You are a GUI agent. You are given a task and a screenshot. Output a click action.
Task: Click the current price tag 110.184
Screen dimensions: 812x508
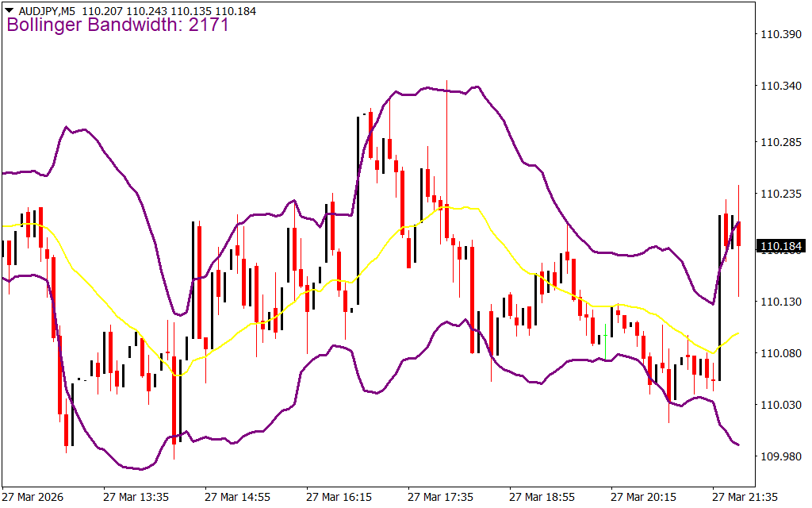[x=781, y=247]
